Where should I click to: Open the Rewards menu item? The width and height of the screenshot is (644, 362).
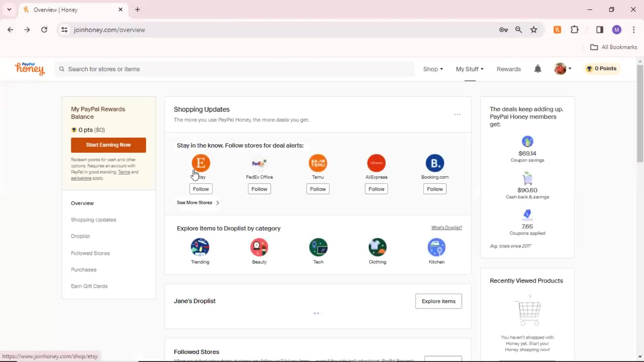pos(508,69)
